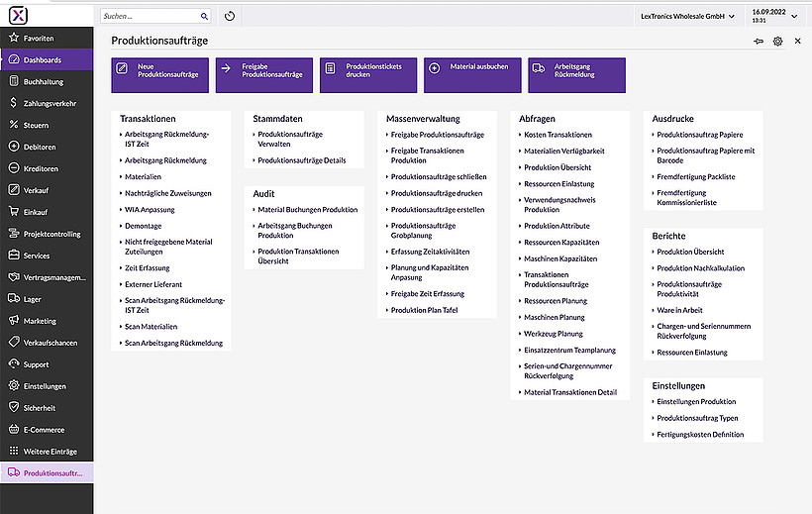This screenshot has height=514, width=812.
Task: Open Werkzeug Planung link
Action: click(554, 334)
